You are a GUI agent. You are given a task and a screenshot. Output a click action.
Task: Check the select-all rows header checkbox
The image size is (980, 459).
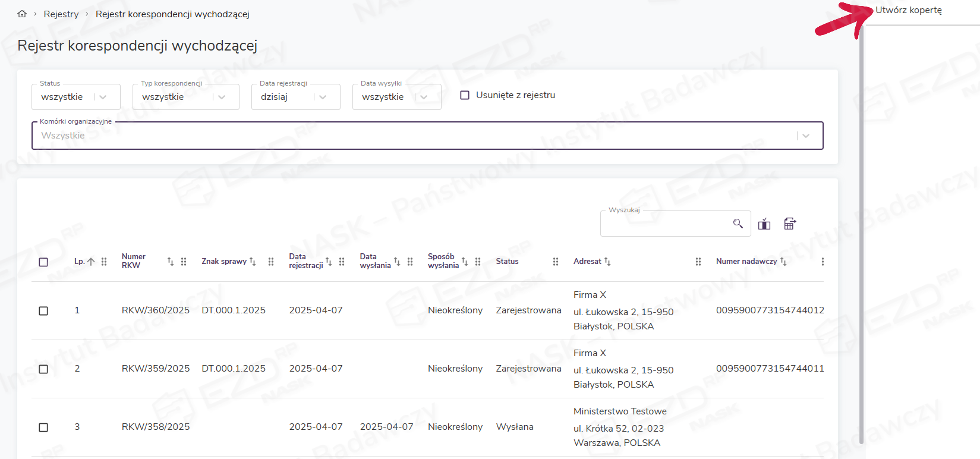tap(43, 262)
